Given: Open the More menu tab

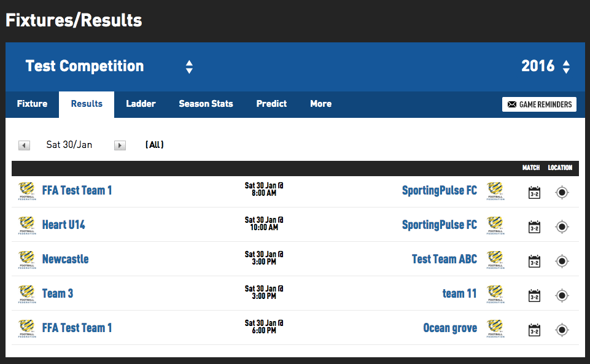Looking at the screenshot, I should click(x=320, y=104).
